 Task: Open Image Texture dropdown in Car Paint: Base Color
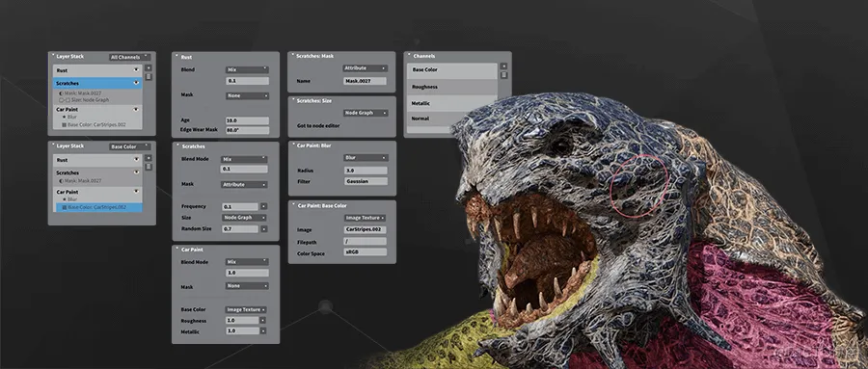(365, 218)
